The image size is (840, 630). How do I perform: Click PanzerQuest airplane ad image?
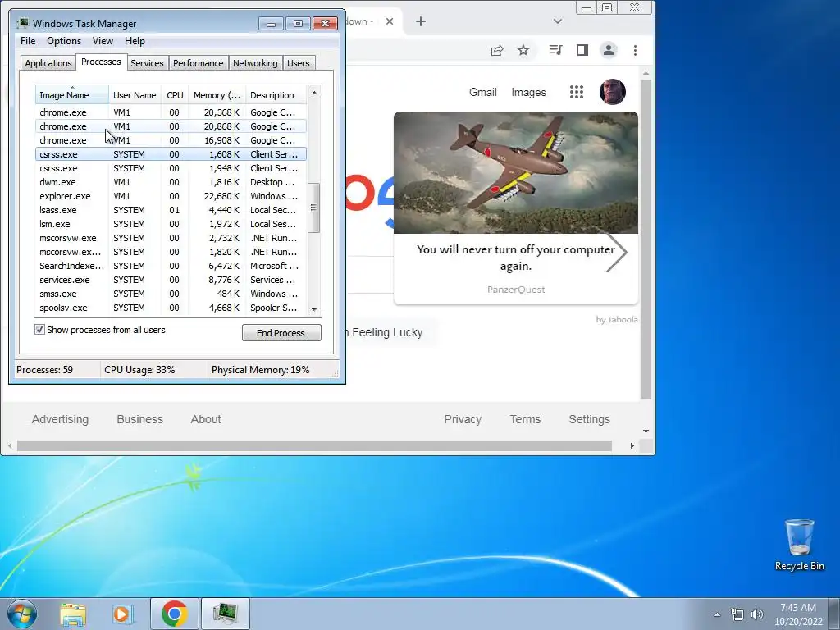(x=516, y=172)
